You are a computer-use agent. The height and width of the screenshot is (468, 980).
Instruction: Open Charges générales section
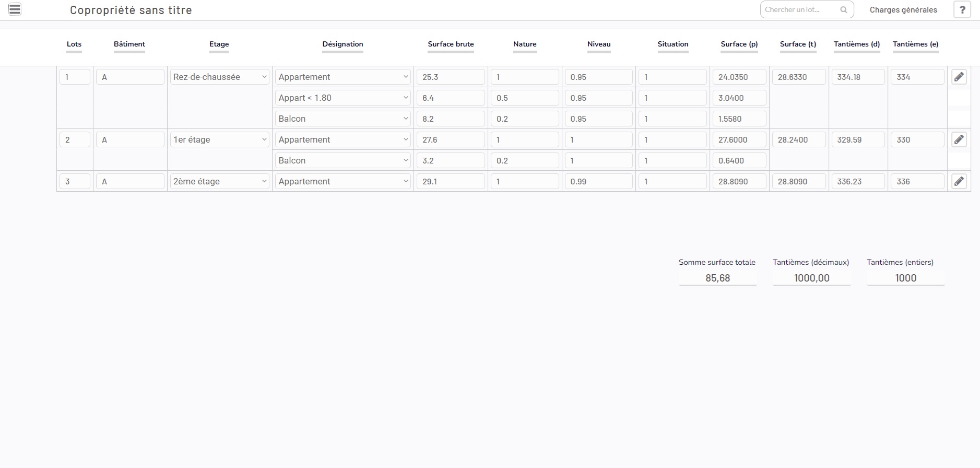(x=903, y=10)
